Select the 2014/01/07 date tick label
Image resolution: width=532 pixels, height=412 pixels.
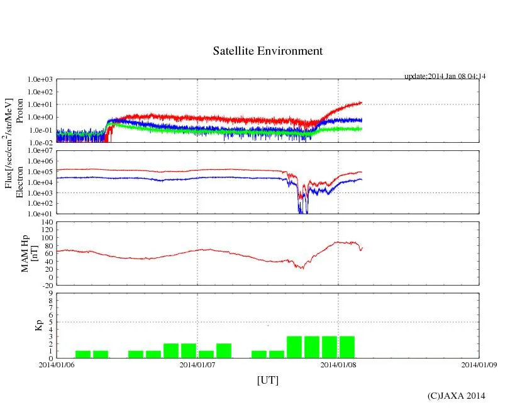197,364
